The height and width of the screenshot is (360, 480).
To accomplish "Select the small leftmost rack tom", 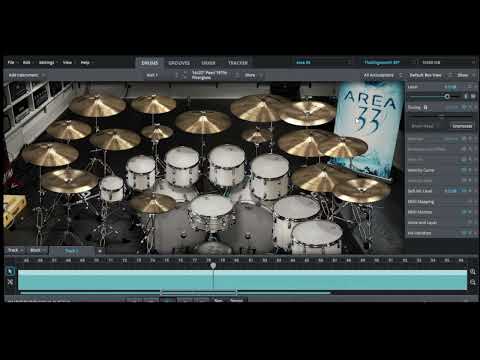I will pos(112,188).
